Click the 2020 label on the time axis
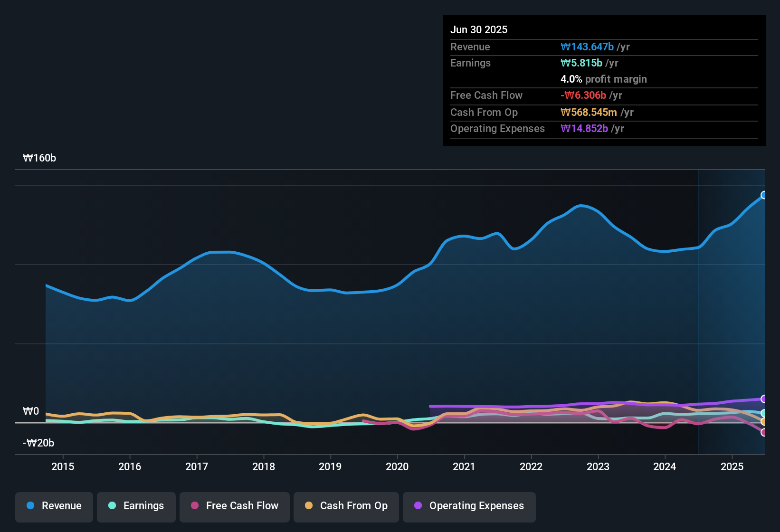780x532 pixels. click(397, 467)
